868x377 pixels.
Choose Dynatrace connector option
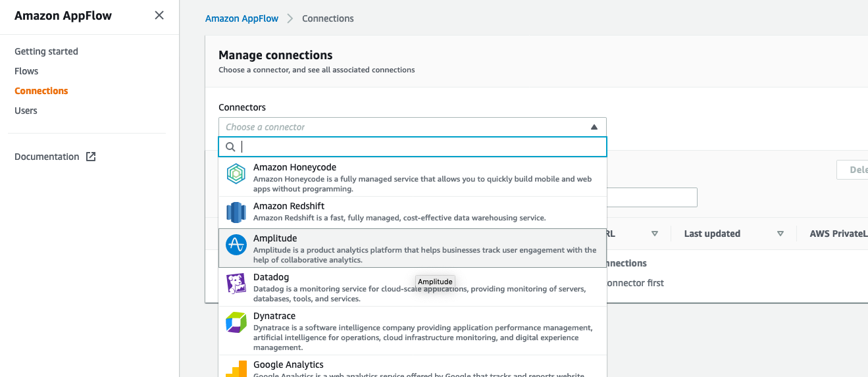(413, 331)
